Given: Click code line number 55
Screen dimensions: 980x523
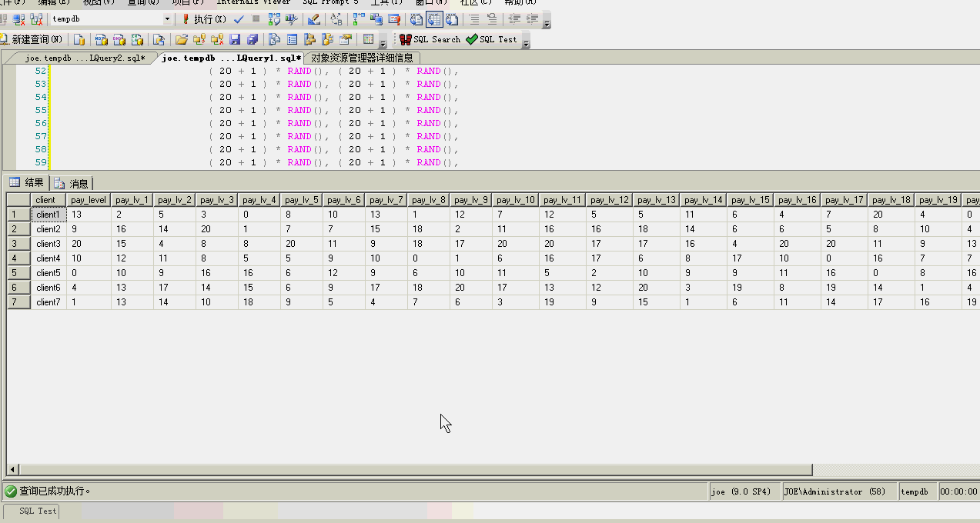Looking at the screenshot, I should click(41, 110).
